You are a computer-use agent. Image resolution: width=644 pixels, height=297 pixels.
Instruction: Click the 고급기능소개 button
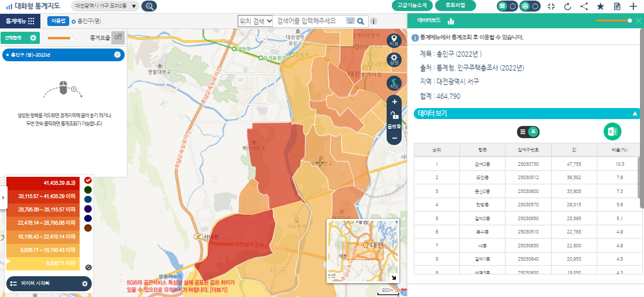pos(412,6)
